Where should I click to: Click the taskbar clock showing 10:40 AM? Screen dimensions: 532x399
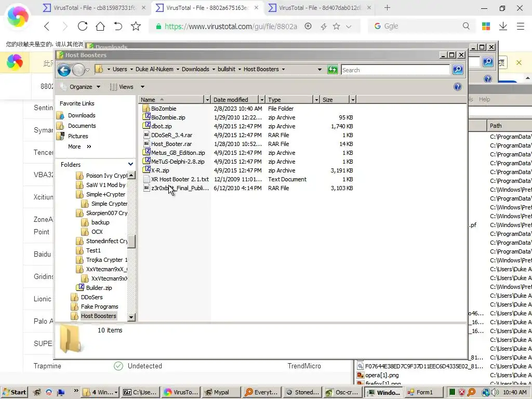tap(515, 392)
